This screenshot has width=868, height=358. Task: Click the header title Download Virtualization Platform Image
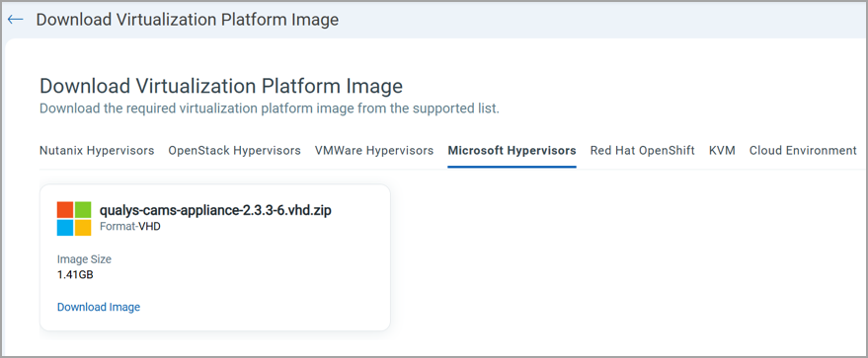click(187, 20)
